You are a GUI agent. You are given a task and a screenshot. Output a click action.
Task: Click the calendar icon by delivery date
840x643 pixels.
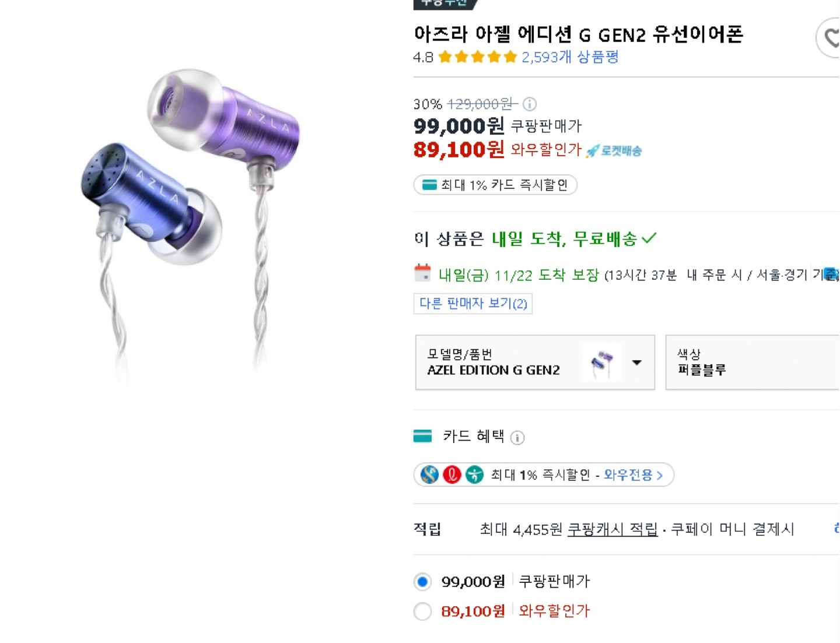(x=422, y=273)
